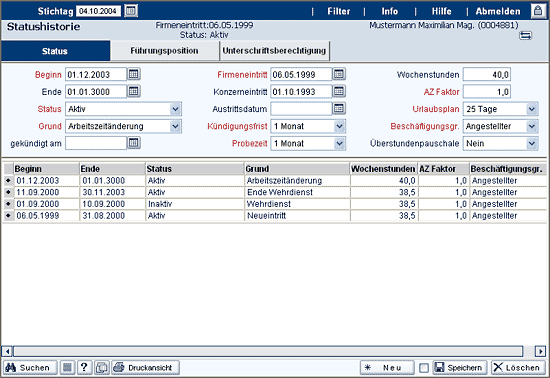This screenshot has height=378, width=550.
Task: Select row marker for 01.09.2000 entry
Action: (8, 204)
